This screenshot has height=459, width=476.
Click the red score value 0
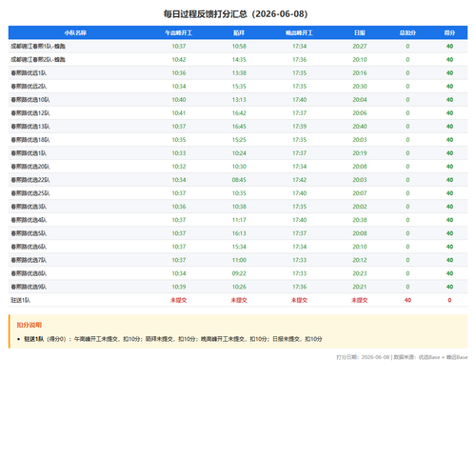coord(449,300)
